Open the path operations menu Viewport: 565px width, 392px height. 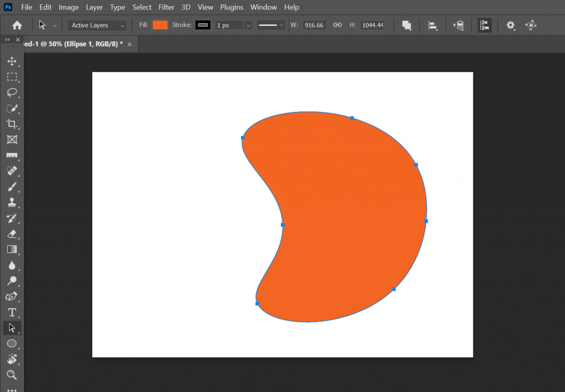point(407,25)
